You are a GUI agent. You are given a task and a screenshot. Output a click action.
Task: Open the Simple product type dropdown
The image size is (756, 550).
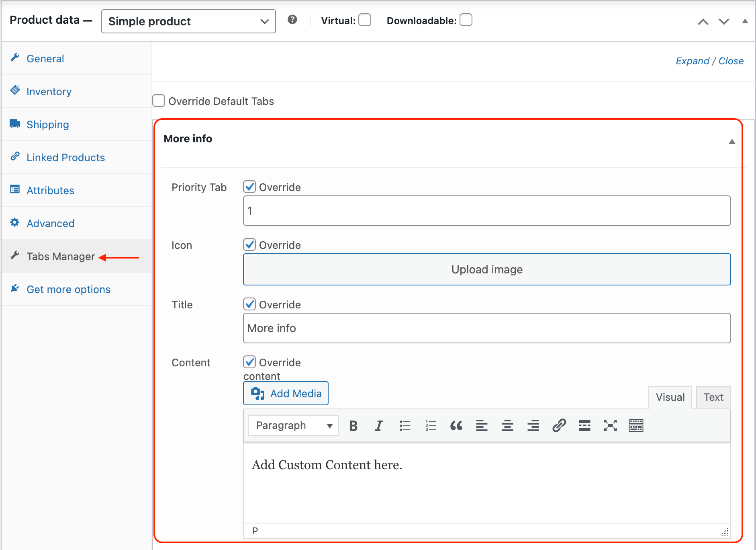[x=188, y=21]
